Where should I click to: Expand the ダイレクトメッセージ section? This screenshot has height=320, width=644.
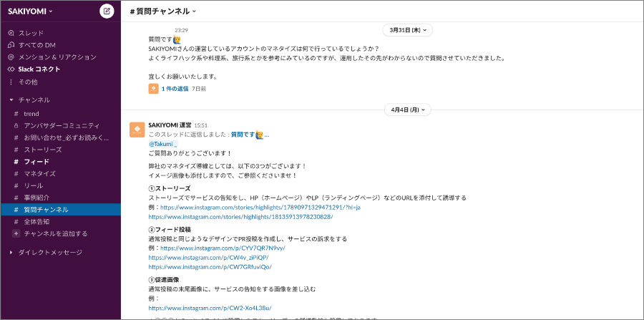click(x=11, y=252)
